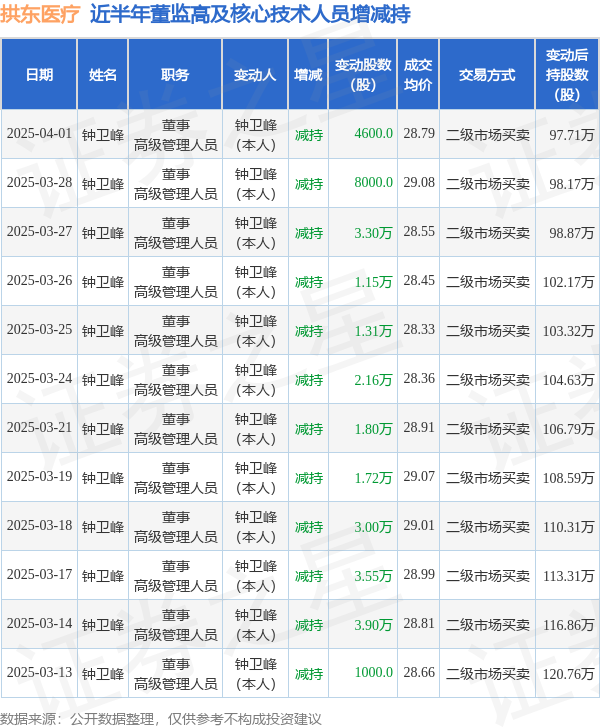
Task: Click average price 28.91
Action: coord(419,428)
